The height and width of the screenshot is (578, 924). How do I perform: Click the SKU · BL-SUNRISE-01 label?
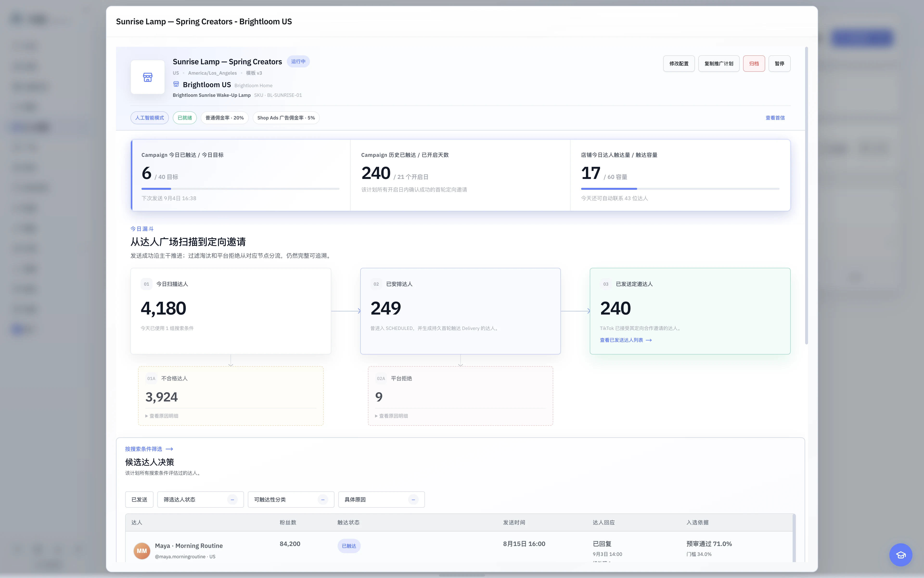coord(278,95)
